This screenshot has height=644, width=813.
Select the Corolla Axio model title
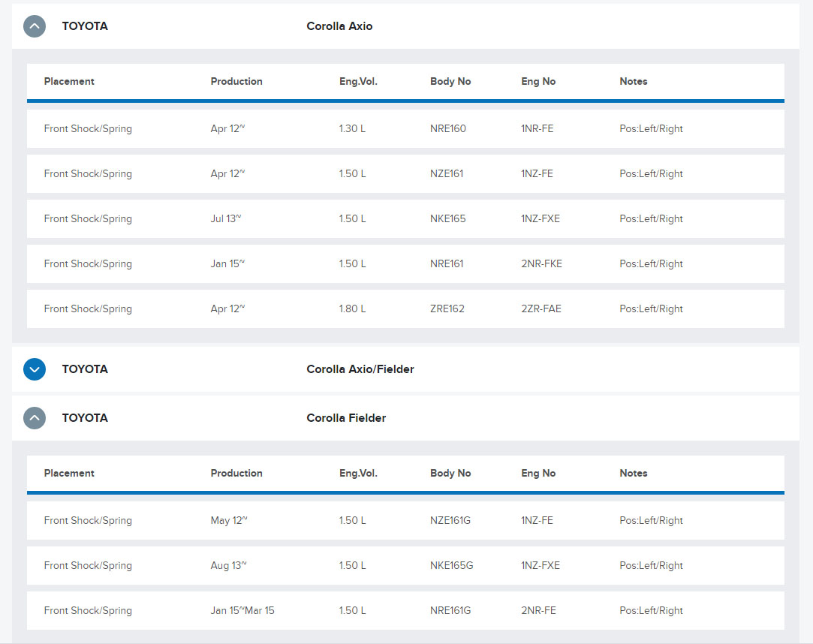[x=339, y=26]
